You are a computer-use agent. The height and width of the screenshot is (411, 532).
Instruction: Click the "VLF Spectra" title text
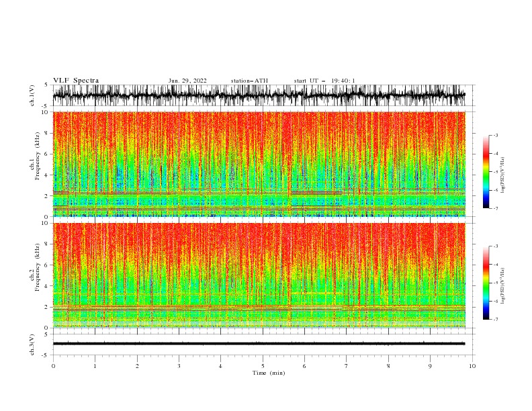click(x=76, y=81)
